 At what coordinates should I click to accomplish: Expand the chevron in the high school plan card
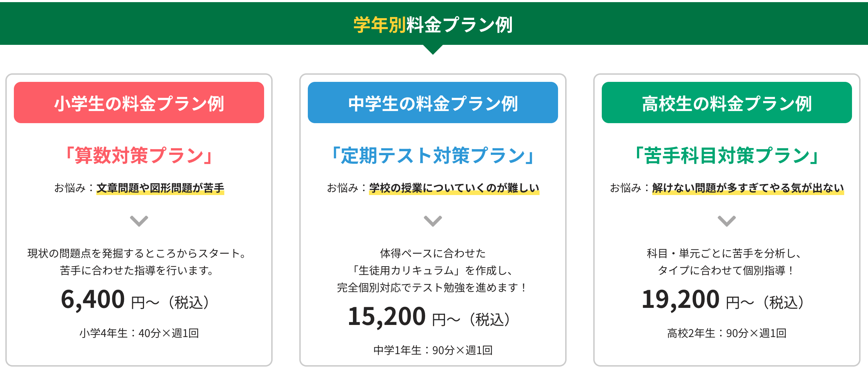pyautogui.click(x=727, y=221)
